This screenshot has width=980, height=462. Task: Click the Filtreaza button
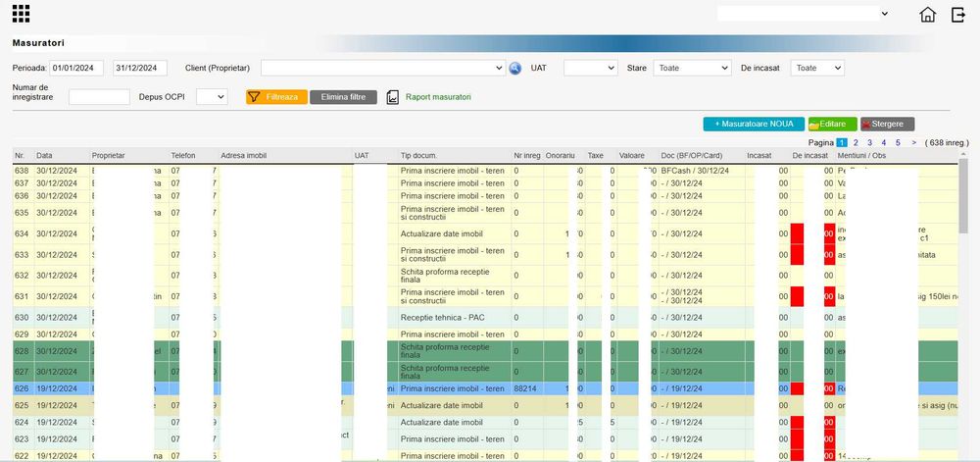click(276, 97)
